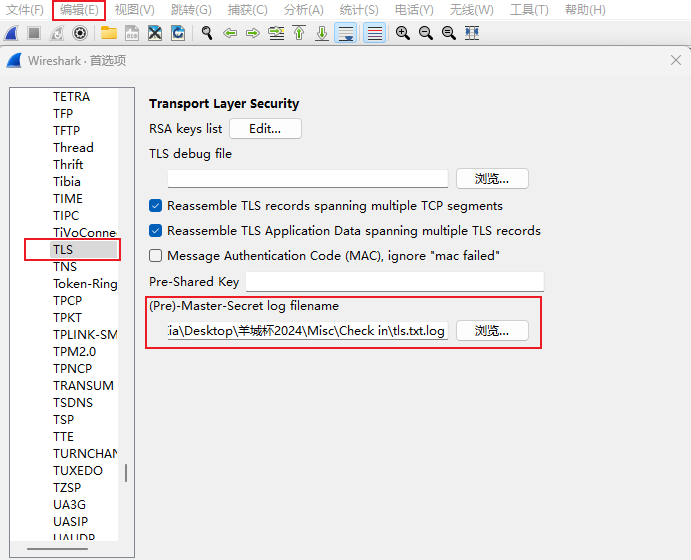This screenshot has width=691, height=560.
Task: Open the 编辑(E) menu
Action: pyautogui.click(x=79, y=10)
